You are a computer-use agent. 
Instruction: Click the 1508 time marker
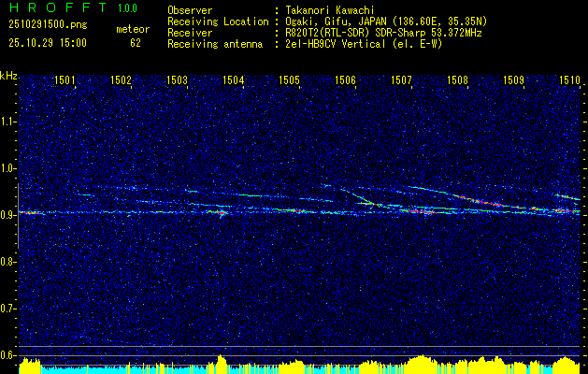pos(458,79)
